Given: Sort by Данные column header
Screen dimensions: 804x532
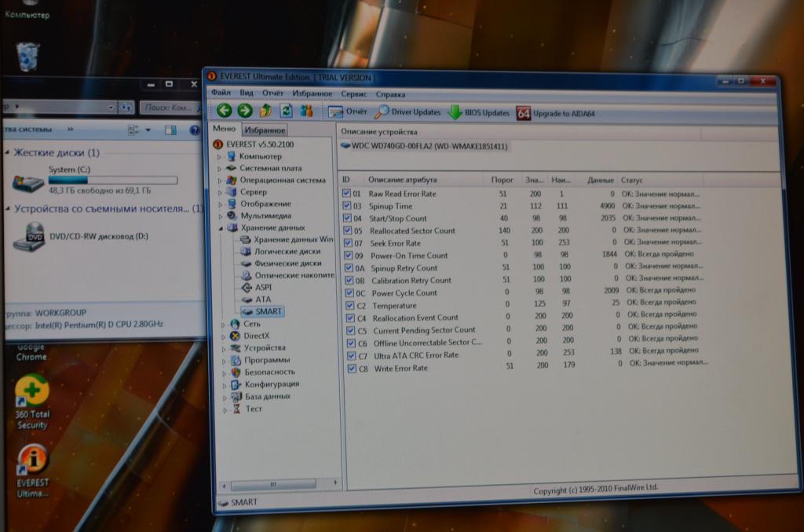Looking at the screenshot, I should pos(601,180).
